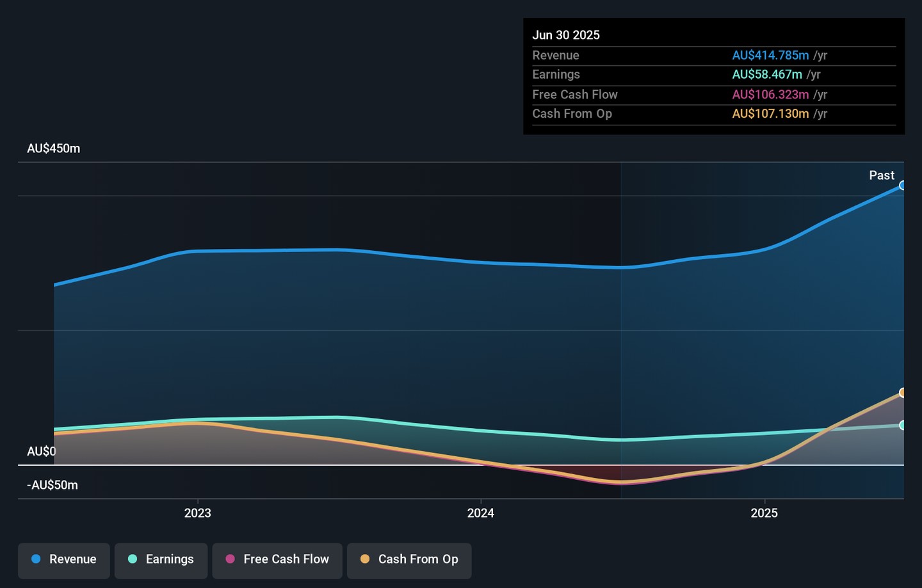The height and width of the screenshot is (588, 922).
Task: Toggle Free Cash Flow series label
Action: 286,559
